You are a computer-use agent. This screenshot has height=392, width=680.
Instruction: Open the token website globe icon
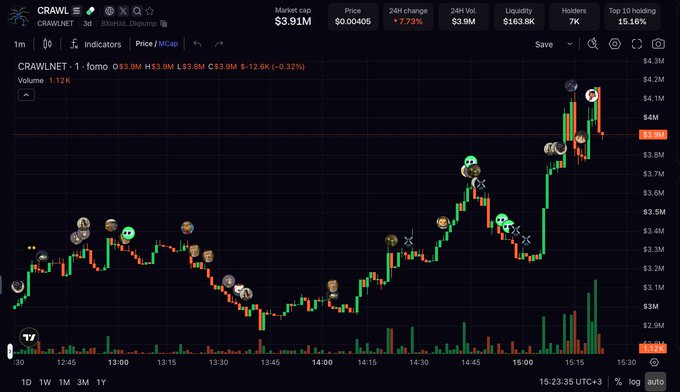(109, 11)
